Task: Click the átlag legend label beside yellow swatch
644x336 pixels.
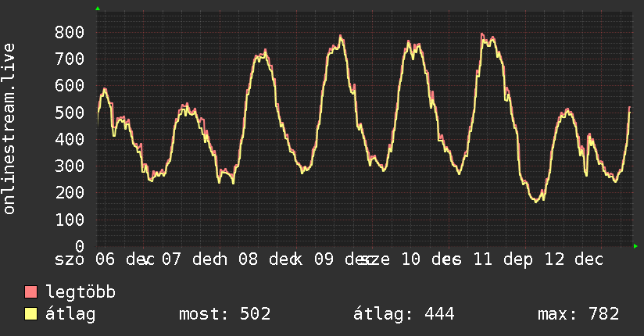Action: [70, 314]
